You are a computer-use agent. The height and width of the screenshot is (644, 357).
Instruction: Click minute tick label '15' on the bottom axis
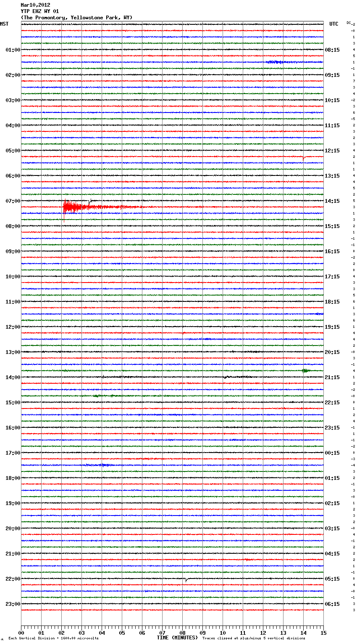[323, 633]
